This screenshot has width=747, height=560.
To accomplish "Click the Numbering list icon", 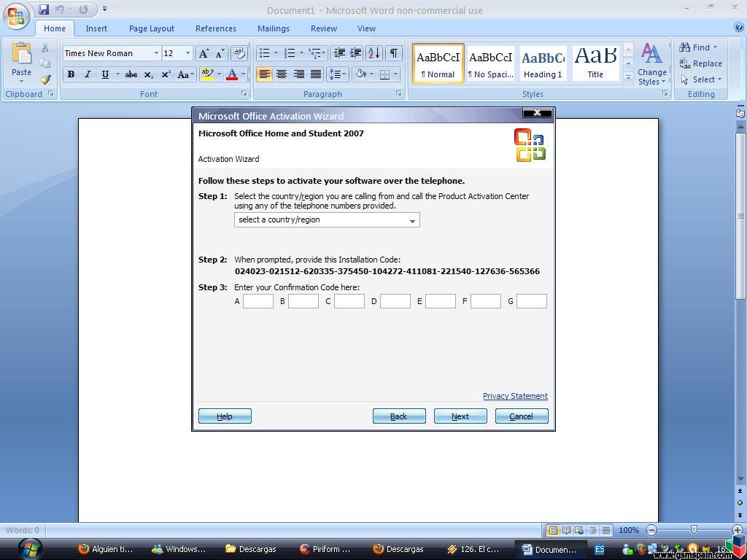I will coord(289,53).
